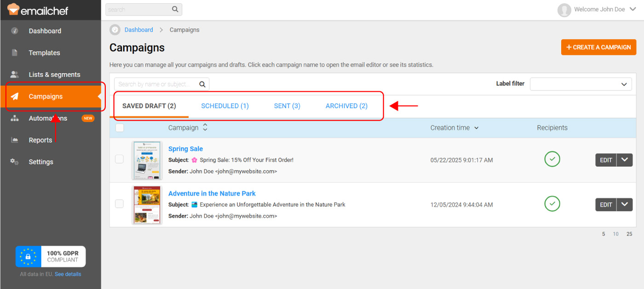This screenshot has height=289, width=644.
Task: Toggle the select-all campaigns checkbox
Action: click(120, 128)
